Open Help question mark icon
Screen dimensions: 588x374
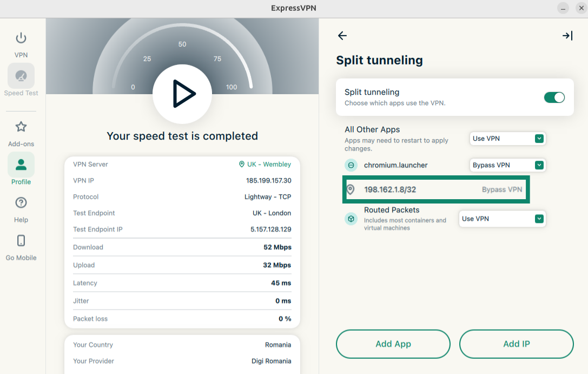21,203
